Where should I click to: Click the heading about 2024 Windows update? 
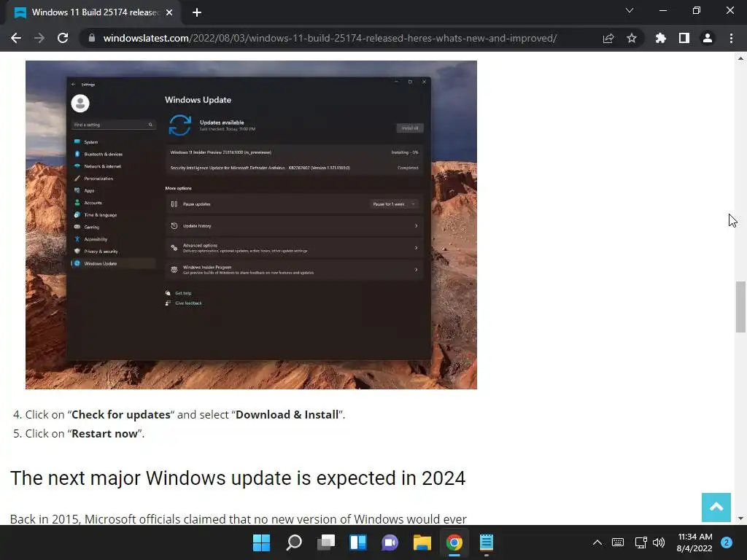pyautogui.click(x=238, y=478)
